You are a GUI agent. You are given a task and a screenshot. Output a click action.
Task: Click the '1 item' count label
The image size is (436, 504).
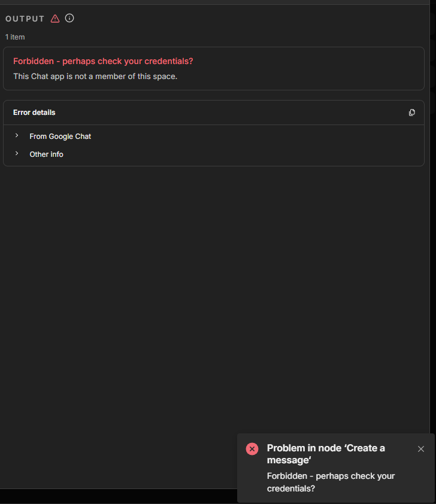point(15,37)
